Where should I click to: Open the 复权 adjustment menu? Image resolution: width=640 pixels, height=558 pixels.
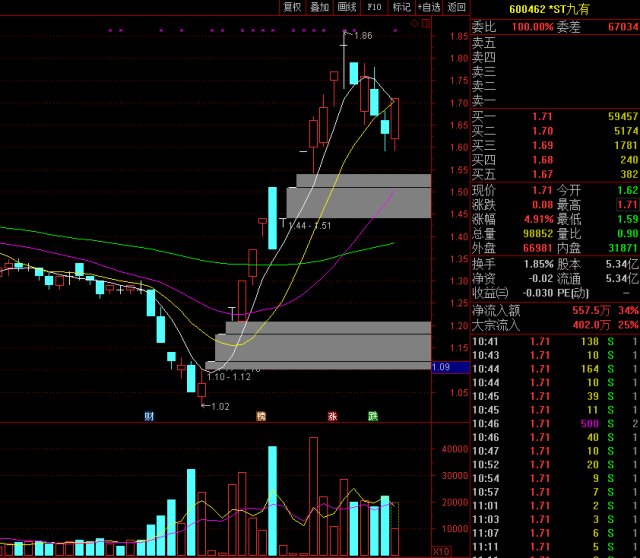292,7
